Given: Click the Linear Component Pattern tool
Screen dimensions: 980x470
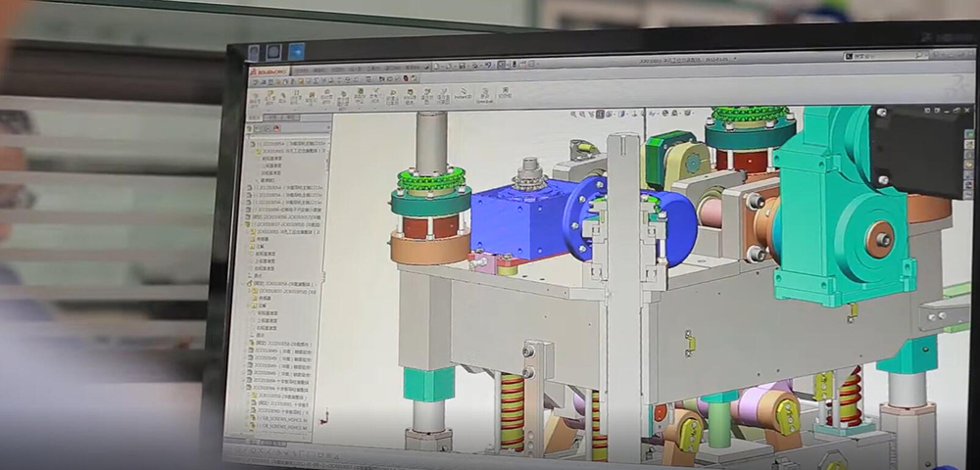Looking at the screenshot, I should (296, 97).
